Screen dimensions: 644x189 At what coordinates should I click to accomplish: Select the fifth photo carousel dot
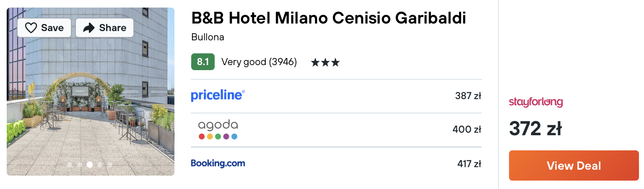coord(109,165)
